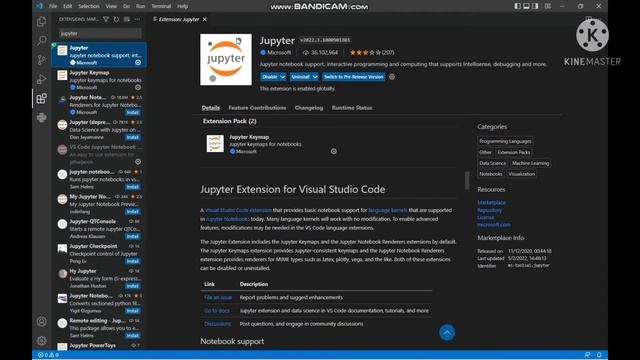640x360 pixels.
Task: Select the Extensions activity bar icon
Action: tap(42, 98)
